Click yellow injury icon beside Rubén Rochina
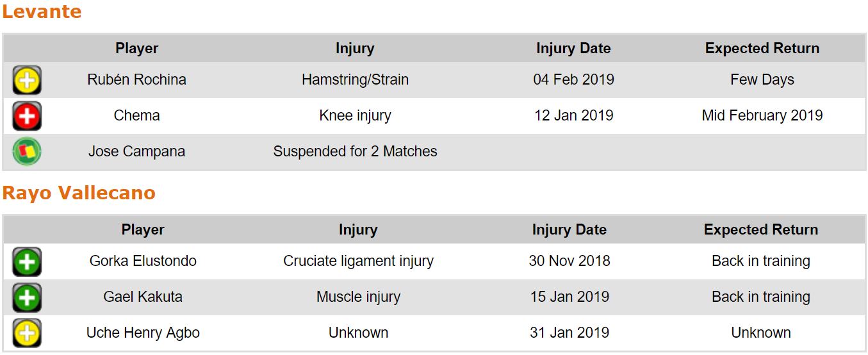The height and width of the screenshot is (355, 868). (27, 81)
